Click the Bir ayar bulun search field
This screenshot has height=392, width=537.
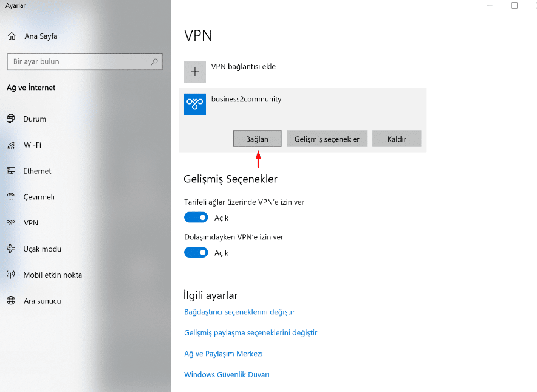(x=84, y=61)
